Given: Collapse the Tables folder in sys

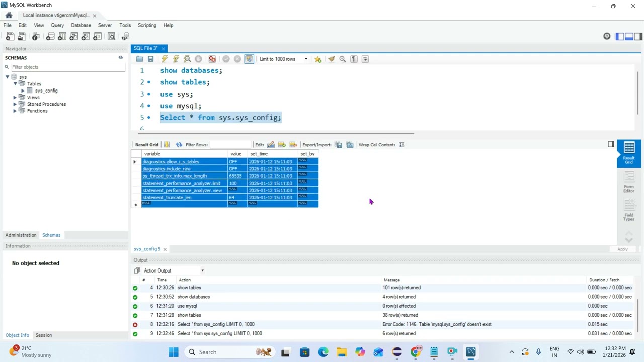Looking at the screenshot, I should [x=15, y=84].
